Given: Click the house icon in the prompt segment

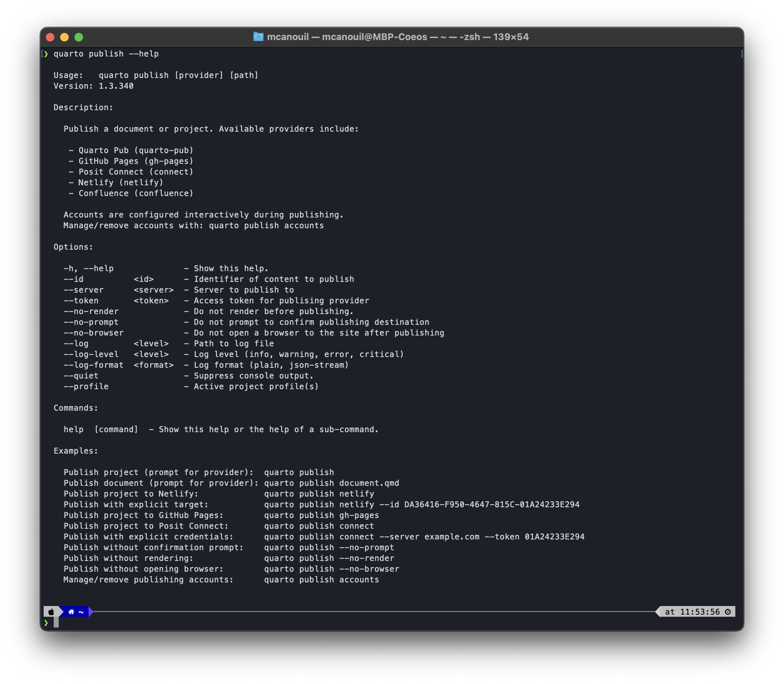Looking at the screenshot, I should 71,612.
